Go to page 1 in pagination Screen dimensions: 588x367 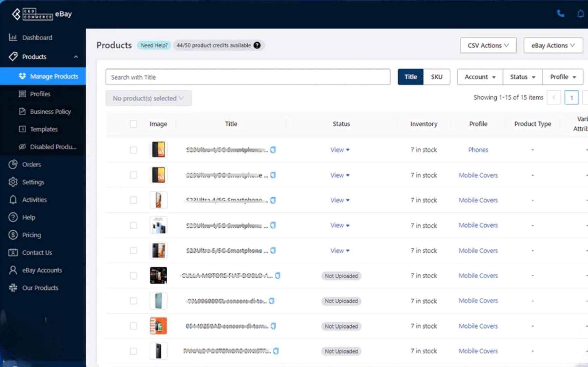(x=571, y=97)
